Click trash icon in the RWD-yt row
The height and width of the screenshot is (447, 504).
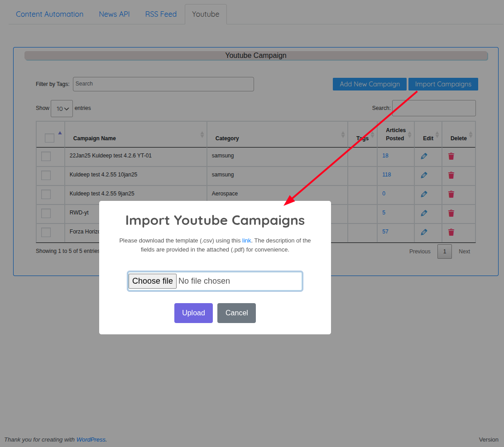pyautogui.click(x=451, y=213)
